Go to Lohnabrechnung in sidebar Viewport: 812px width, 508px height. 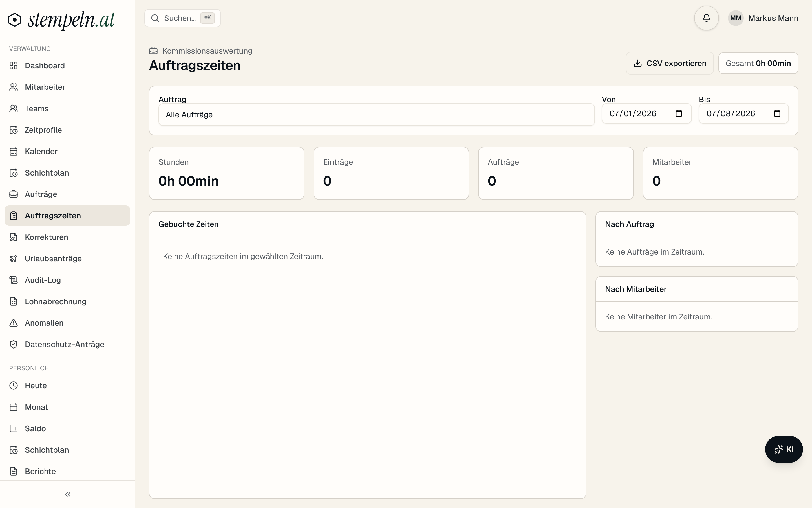67,302
